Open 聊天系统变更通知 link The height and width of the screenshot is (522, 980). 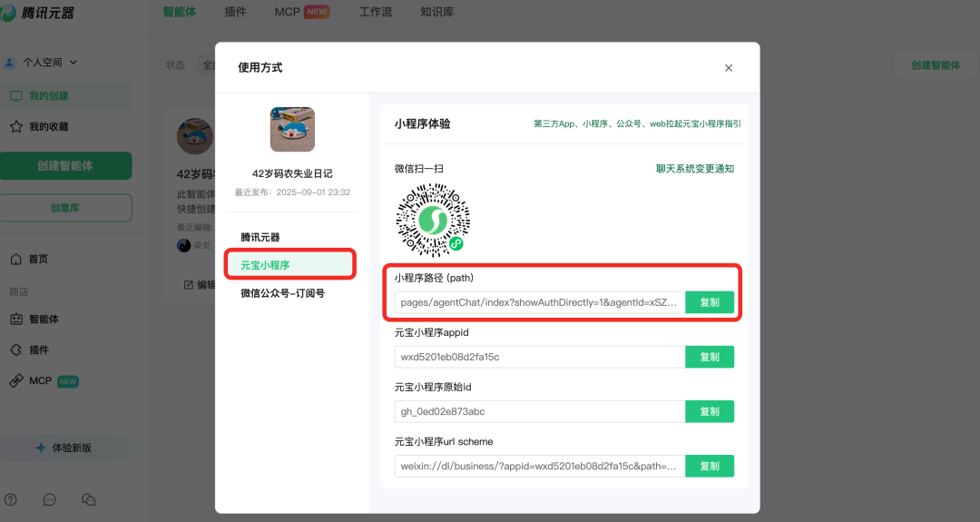click(694, 169)
